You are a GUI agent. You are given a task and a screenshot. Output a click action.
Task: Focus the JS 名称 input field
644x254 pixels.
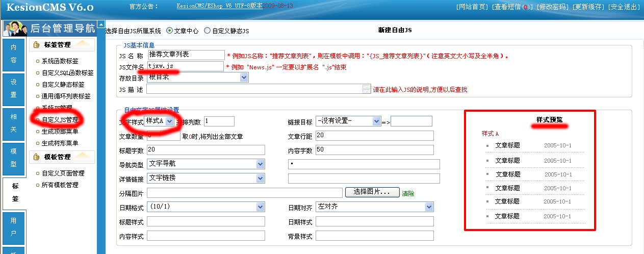coord(186,55)
